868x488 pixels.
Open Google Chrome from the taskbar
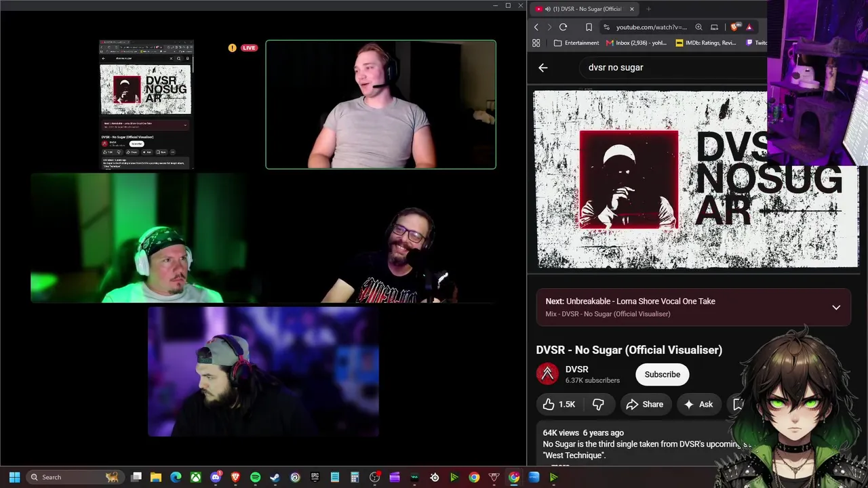(474, 477)
